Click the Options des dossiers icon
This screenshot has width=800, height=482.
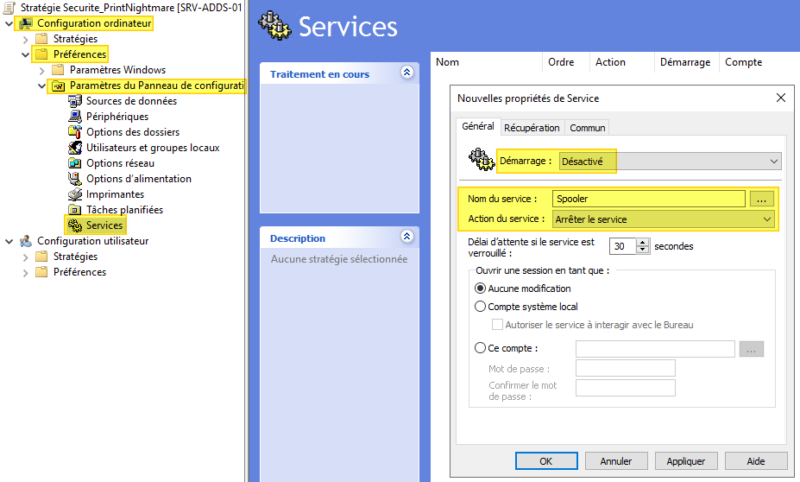pos(75,132)
